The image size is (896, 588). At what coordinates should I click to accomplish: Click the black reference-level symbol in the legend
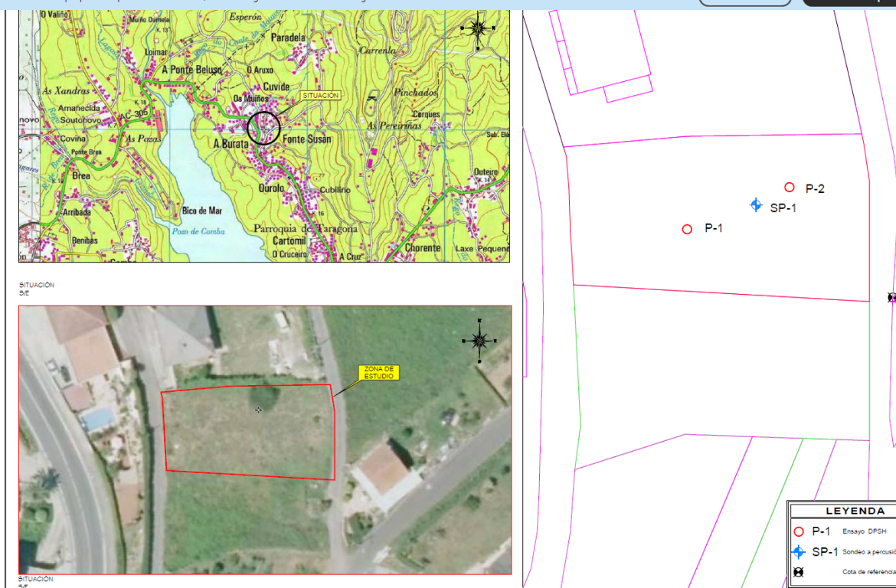799,572
